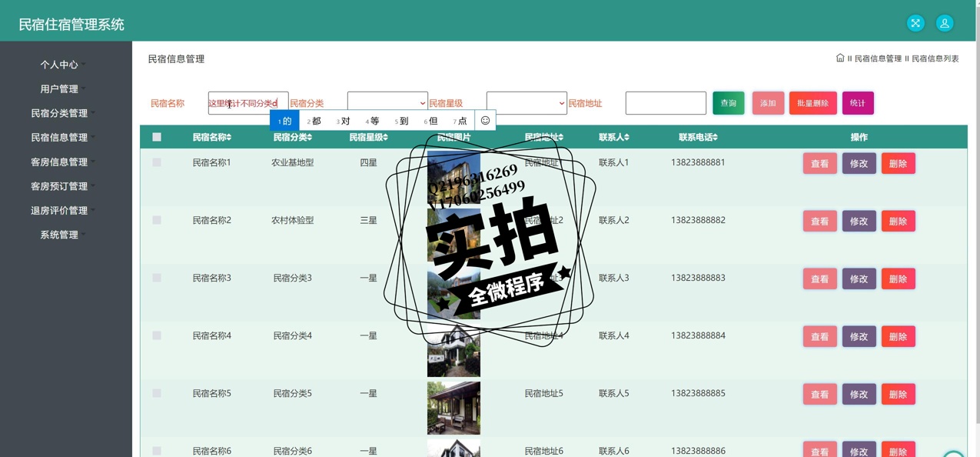980x457 pixels.
Task: Focus the 民宿地址 search input field
Action: [666, 103]
